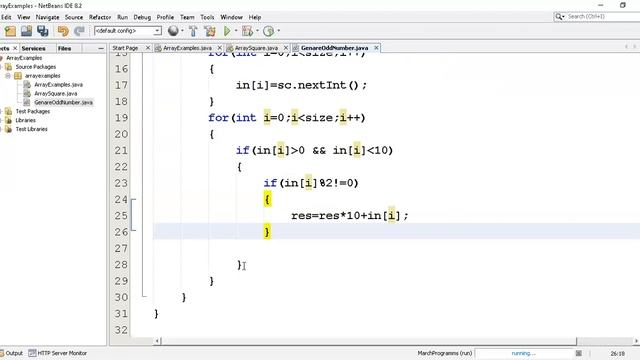Viewport: 640px width, 360px height.
Task: Click line number 25 in the gutter
Action: click(x=121, y=216)
